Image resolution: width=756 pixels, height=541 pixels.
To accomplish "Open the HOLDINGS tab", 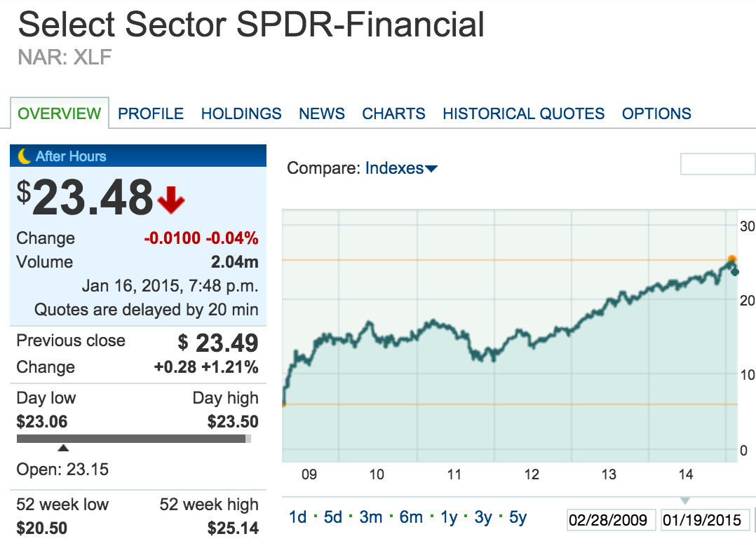I will [241, 113].
